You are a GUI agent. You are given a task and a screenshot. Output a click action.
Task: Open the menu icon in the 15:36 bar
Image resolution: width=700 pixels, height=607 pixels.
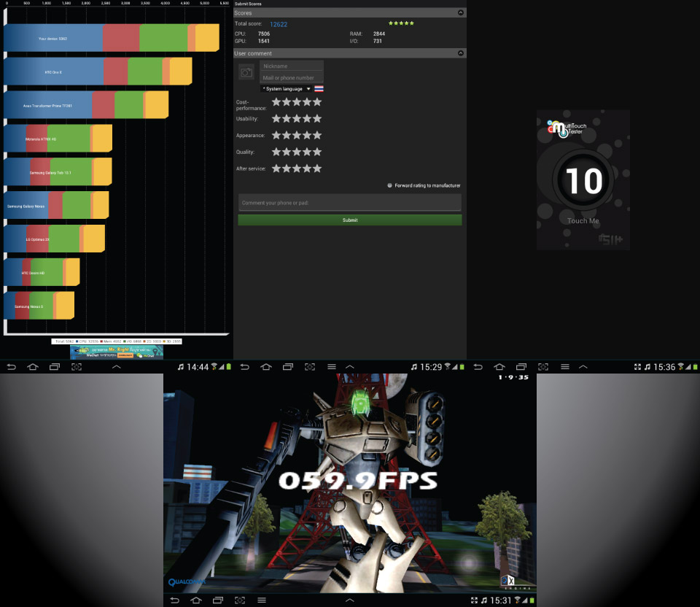(x=565, y=367)
